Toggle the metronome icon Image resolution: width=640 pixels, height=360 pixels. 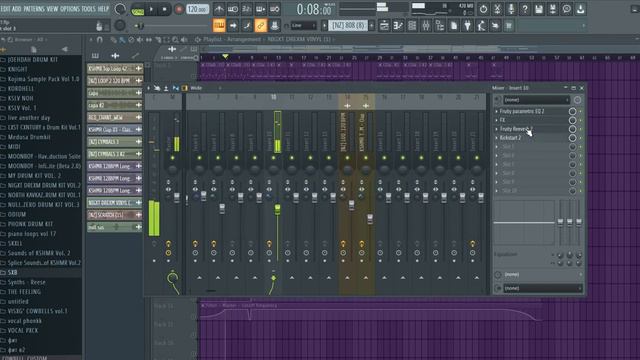219,9
